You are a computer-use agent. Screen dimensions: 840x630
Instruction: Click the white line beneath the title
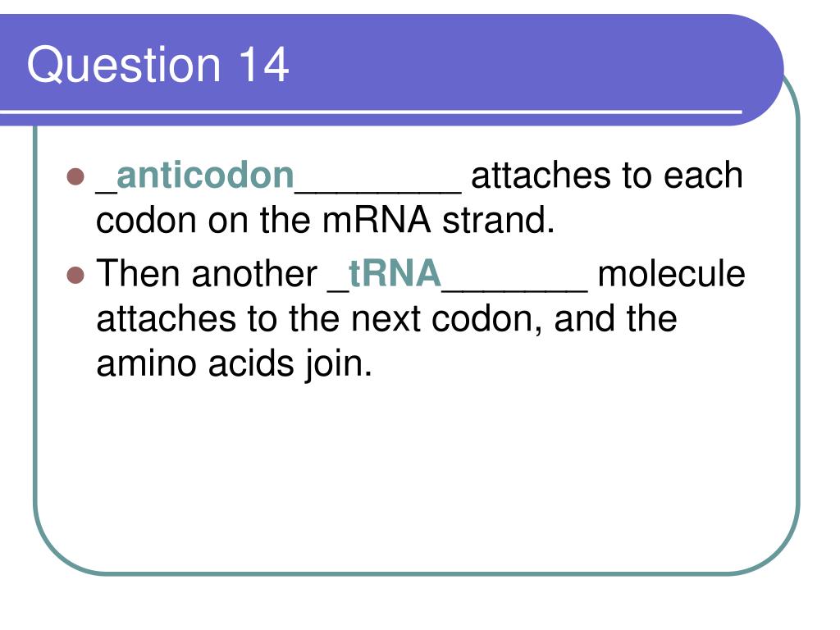point(371,112)
